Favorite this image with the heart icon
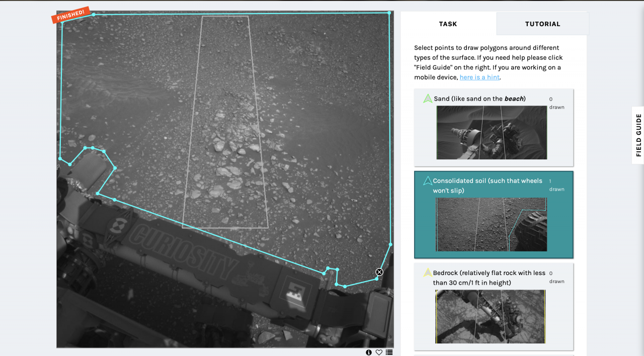This screenshot has width=644, height=356. [x=379, y=352]
